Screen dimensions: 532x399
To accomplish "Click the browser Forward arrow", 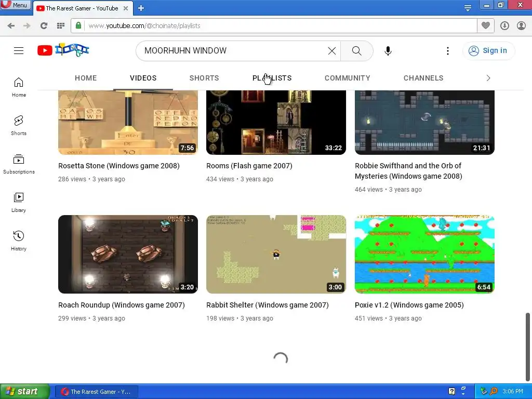I will point(26,26).
